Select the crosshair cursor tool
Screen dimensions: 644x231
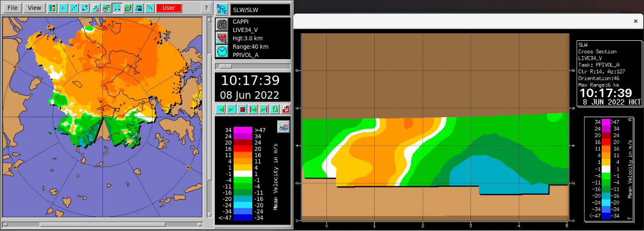pyautogui.click(x=63, y=8)
